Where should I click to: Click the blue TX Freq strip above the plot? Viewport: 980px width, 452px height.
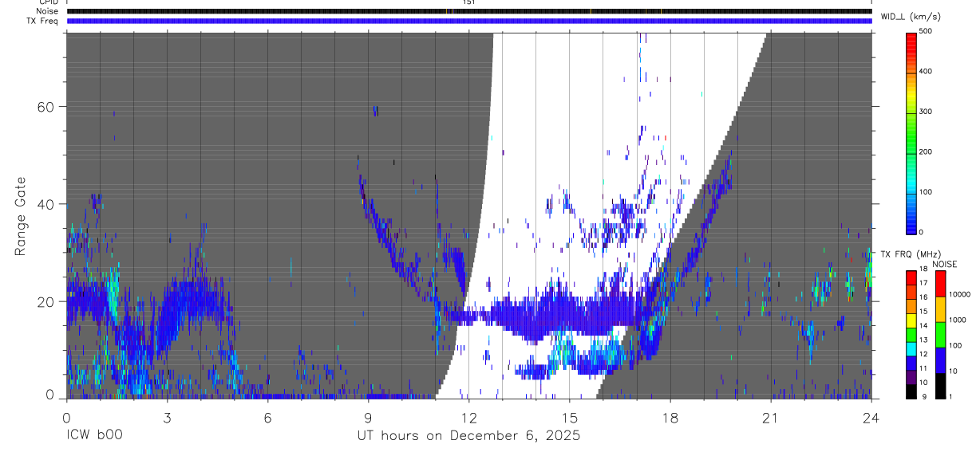click(x=468, y=21)
